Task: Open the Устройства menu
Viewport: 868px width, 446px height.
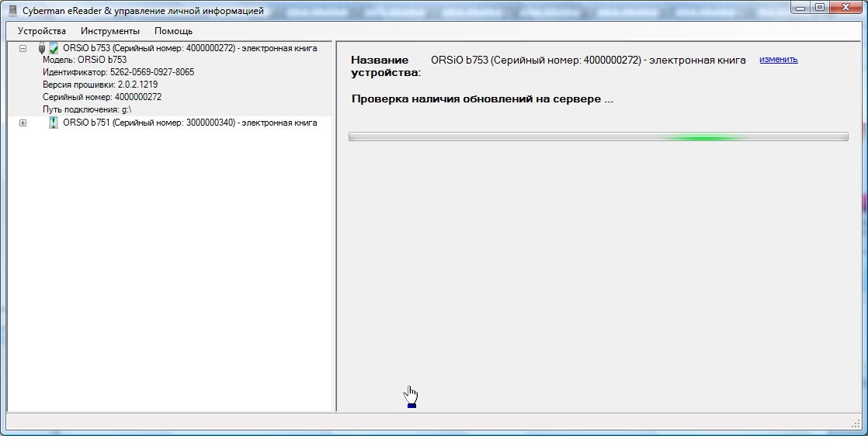Action: click(41, 32)
